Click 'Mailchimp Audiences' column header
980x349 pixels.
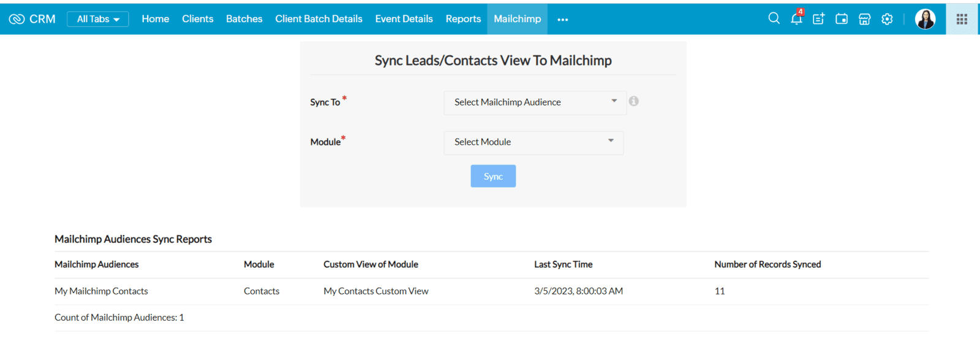(x=97, y=264)
